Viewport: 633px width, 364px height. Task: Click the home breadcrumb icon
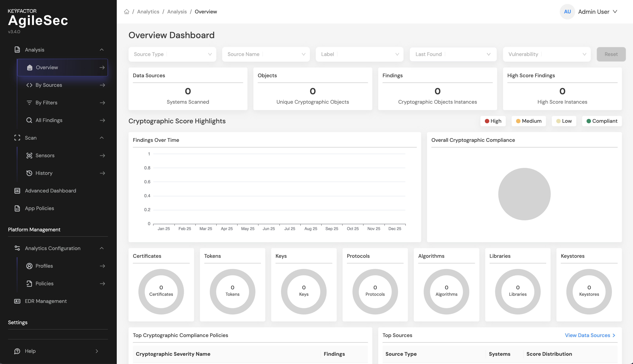[126, 12]
